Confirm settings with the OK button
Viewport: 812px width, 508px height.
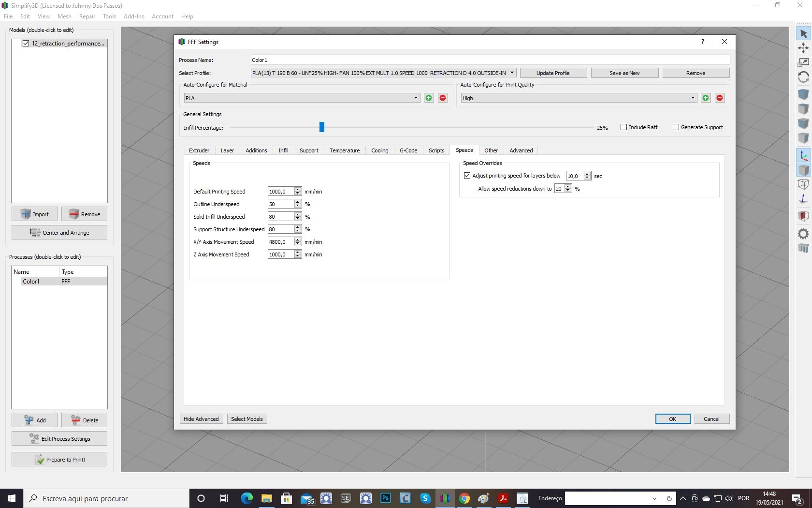coord(673,419)
